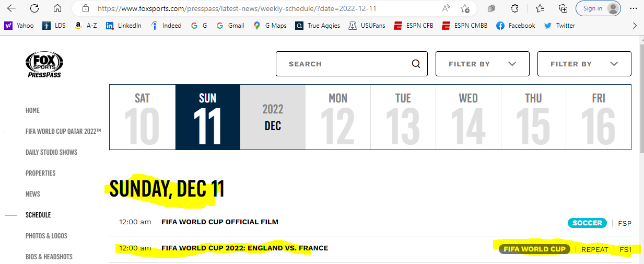The height and width of the screenshot is (264, 644).
Task: Open ESPN CFB bookmark
Action: click(414, 26)
